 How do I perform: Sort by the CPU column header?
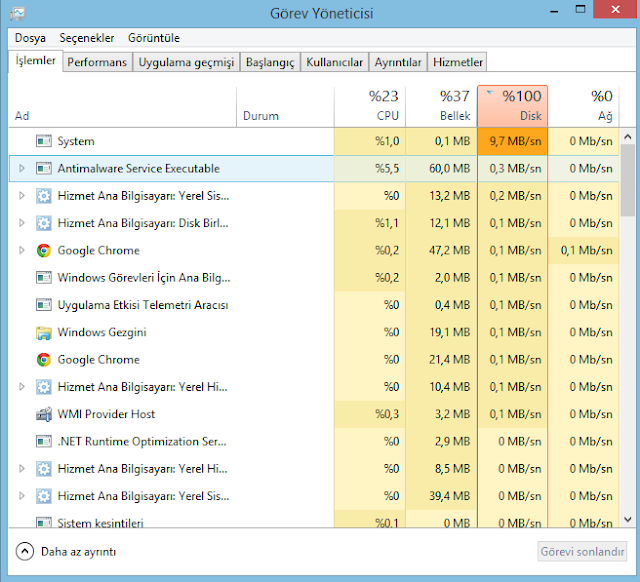coord(370,107)
